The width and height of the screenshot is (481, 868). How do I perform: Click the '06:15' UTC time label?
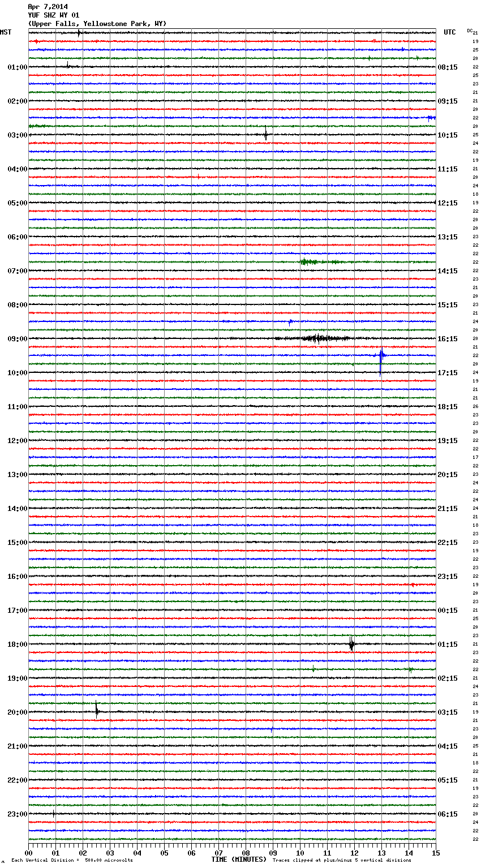pos(448,814)
